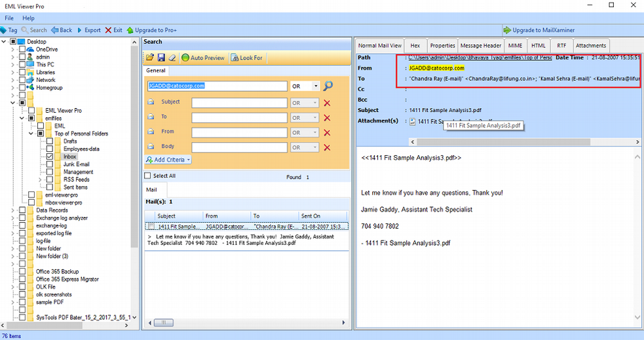Image resolution: width=644 pixels, height=340 pixels.
Task: Open saved search folder icon
Action: coord(150,58)
